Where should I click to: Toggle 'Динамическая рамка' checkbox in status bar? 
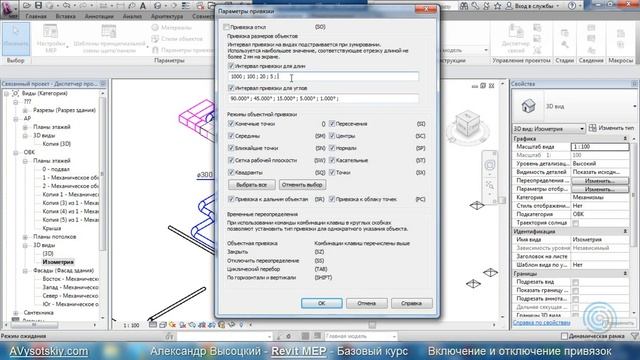coord(564,336)
